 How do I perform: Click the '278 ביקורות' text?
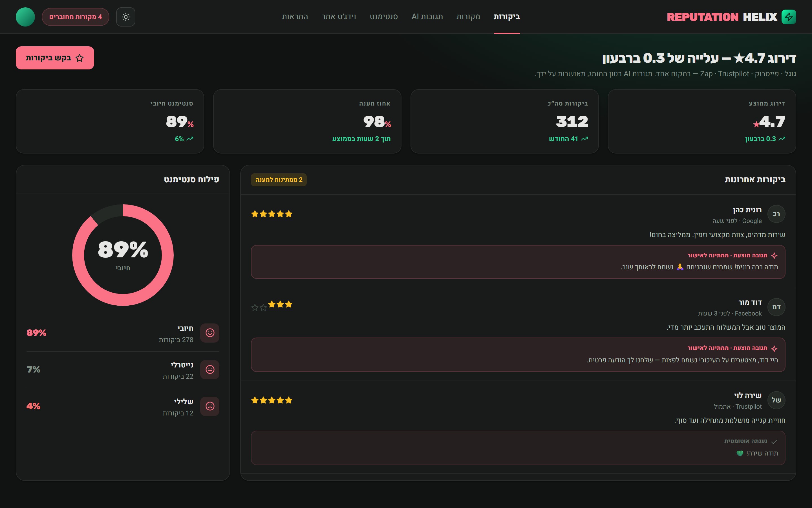[176, 340]
